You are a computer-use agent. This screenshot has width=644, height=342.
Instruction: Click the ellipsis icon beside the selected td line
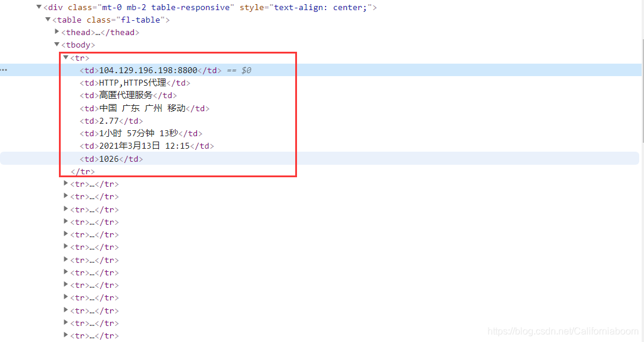coord(4,70)
